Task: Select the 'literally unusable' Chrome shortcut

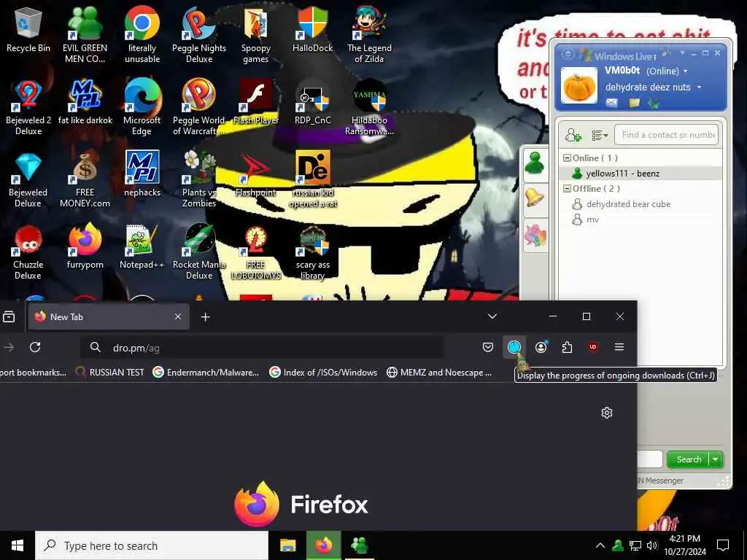Action: (x=142, y=35)
